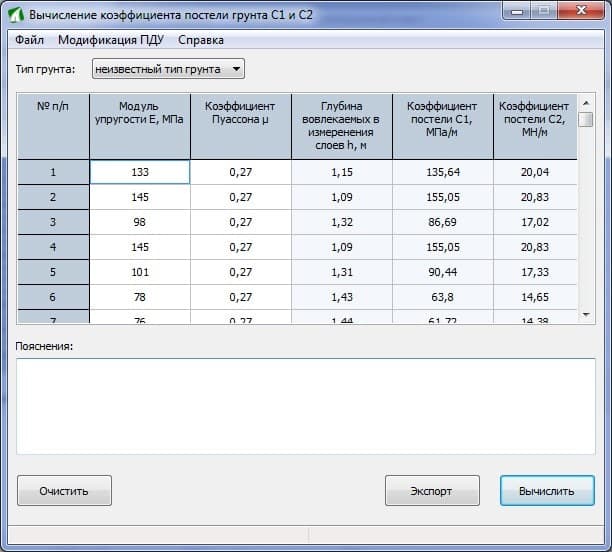Select row header number 1
This screenshot has height=552, width=612.
point(53,172)
